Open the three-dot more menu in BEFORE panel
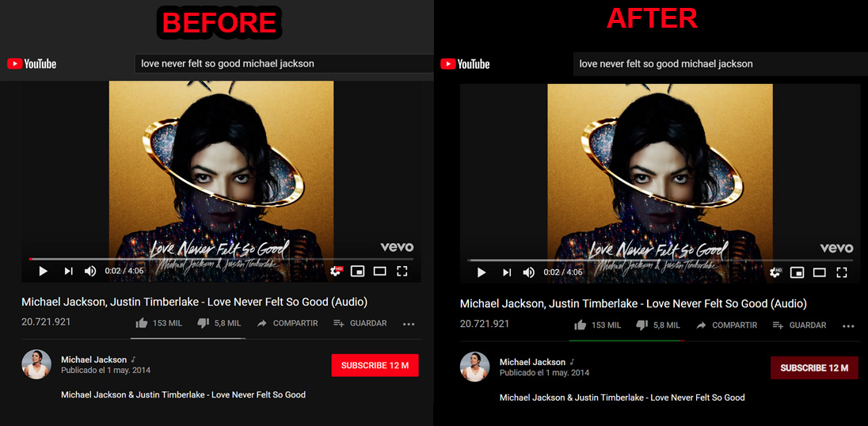Image resolution: width=868 pixels, height=426 pixels. tap(409, 324)
